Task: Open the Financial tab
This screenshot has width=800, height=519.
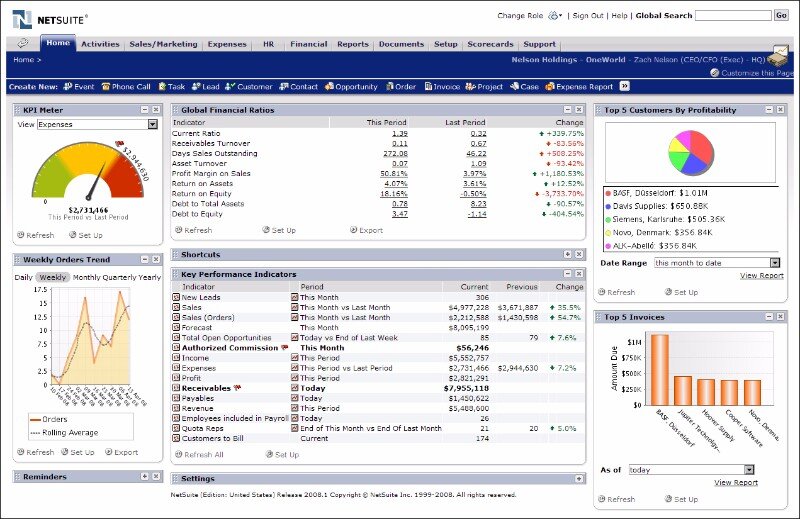Action: point(308,44)
